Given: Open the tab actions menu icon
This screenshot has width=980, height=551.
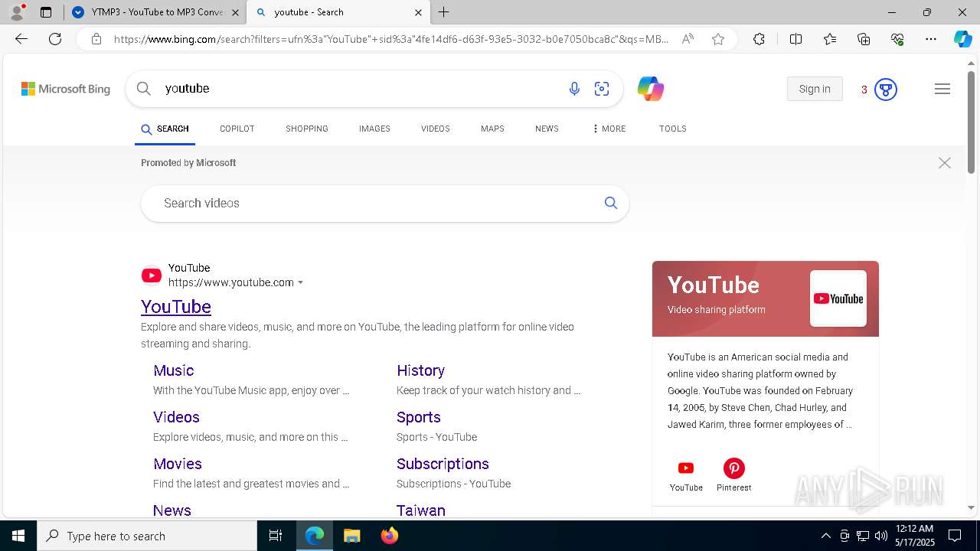Looking at the screenshot, I should tap(46, 12).
